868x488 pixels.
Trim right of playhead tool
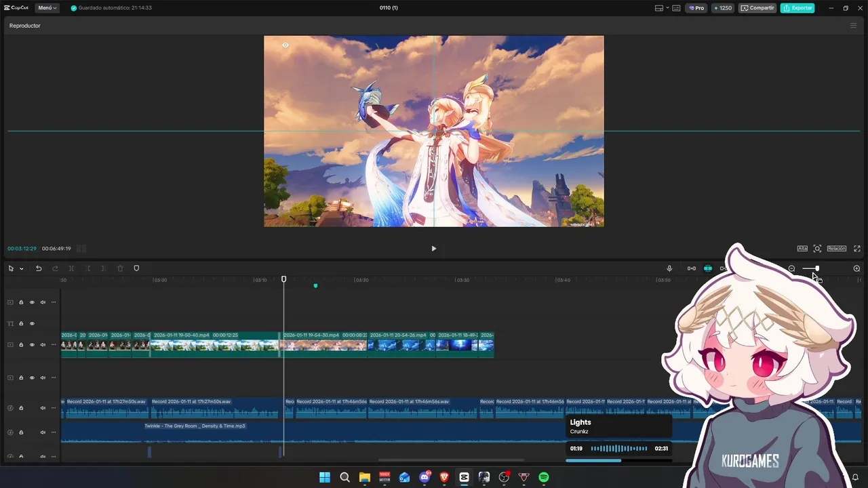(x=103, y=268)
